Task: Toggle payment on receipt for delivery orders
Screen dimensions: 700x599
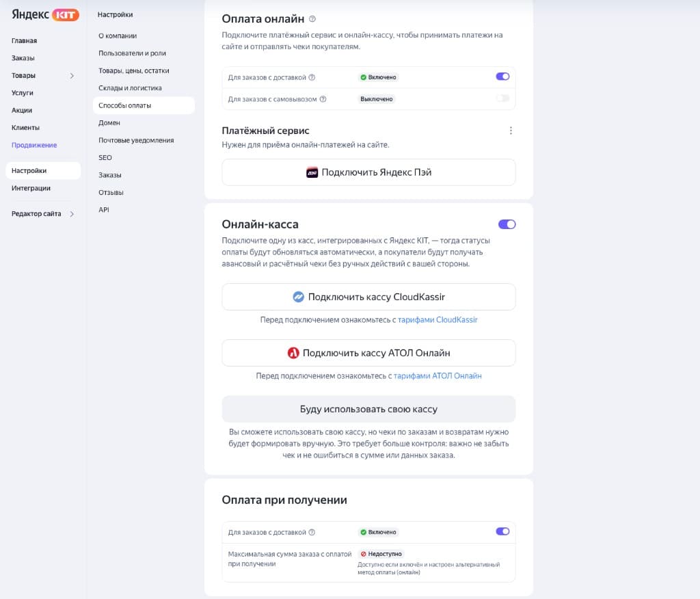Action: tap(502, 531)
